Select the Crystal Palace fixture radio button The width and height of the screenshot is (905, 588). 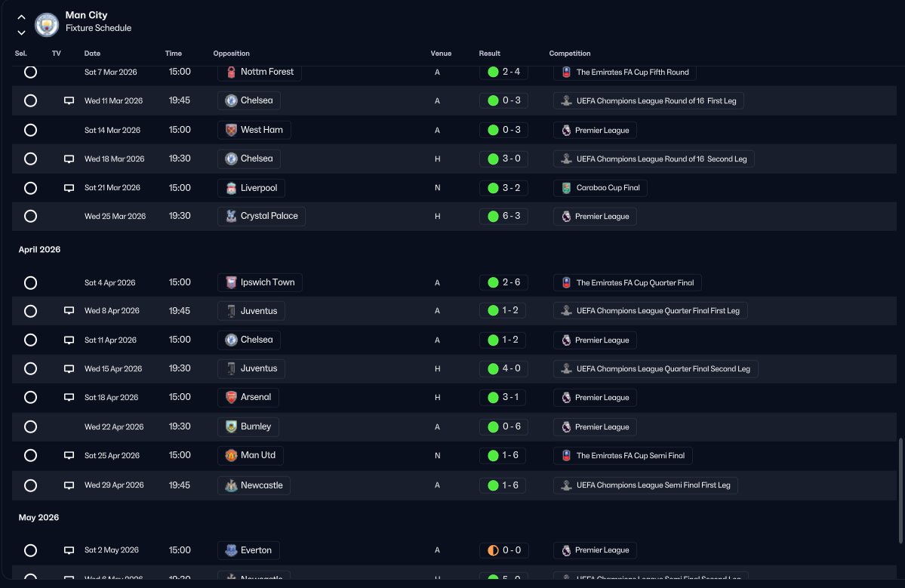[x=31, y=217]
